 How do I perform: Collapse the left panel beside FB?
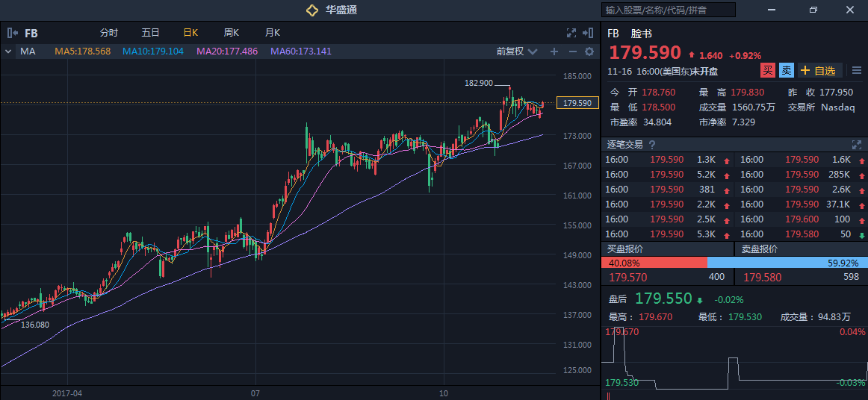point(12,33)
